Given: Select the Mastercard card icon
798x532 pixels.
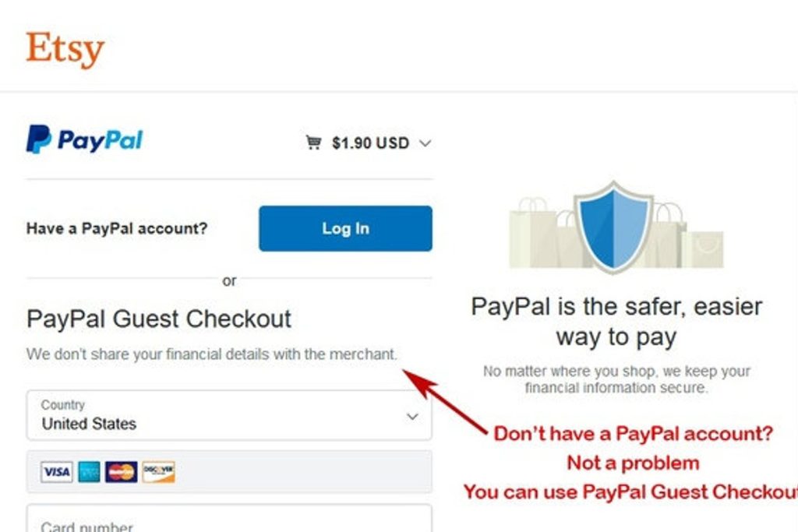Looking at the screenshot, I should [121, 472].
